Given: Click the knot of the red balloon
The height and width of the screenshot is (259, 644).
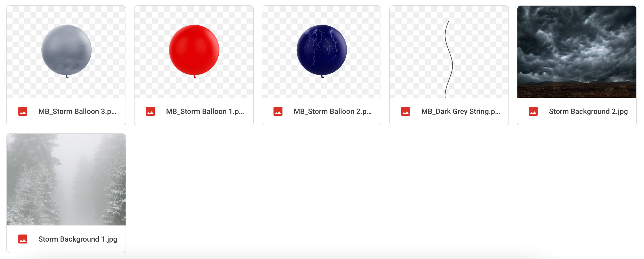Looking at the screenshot, I should [195, 77].
